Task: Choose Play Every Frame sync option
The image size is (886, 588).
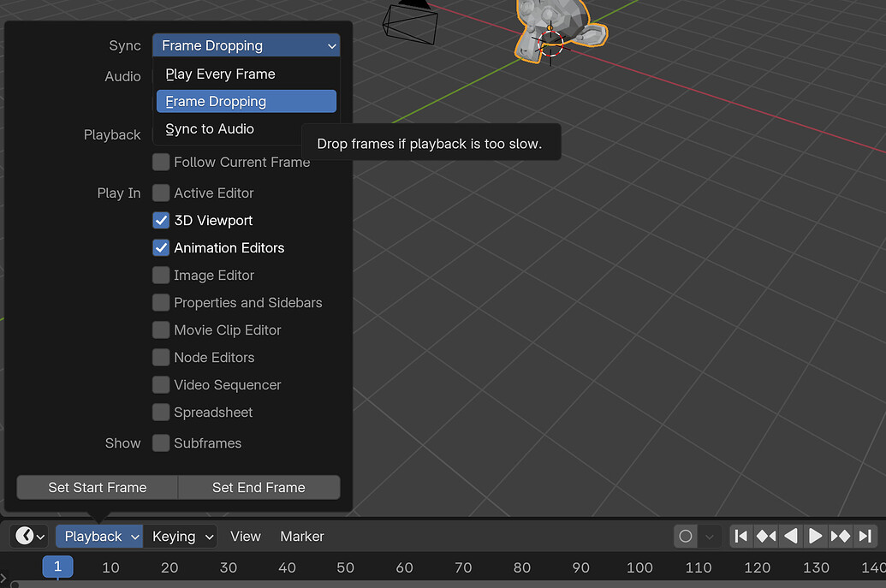Action: coord(247,74)
